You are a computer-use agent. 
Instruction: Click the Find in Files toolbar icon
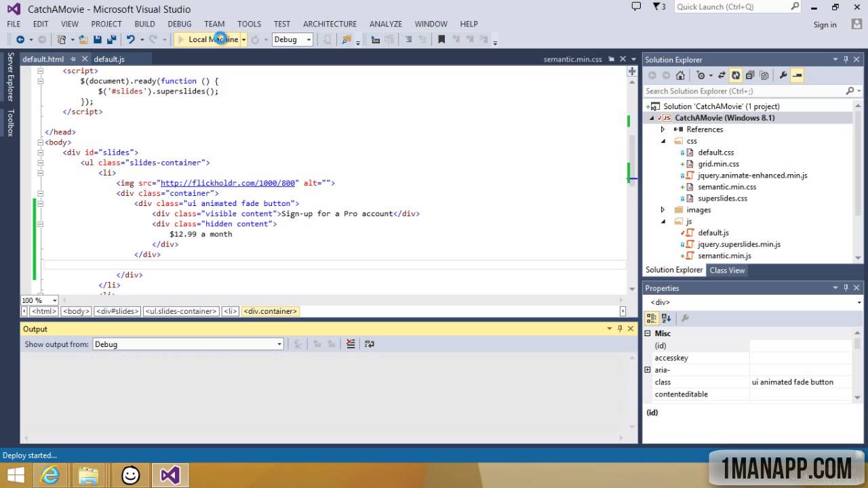347,39
